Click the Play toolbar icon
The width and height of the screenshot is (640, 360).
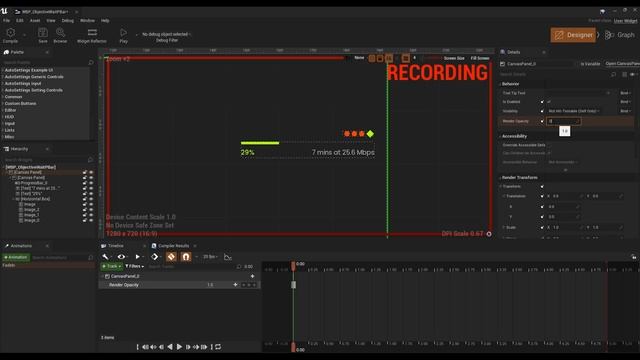tap(123, 33)
